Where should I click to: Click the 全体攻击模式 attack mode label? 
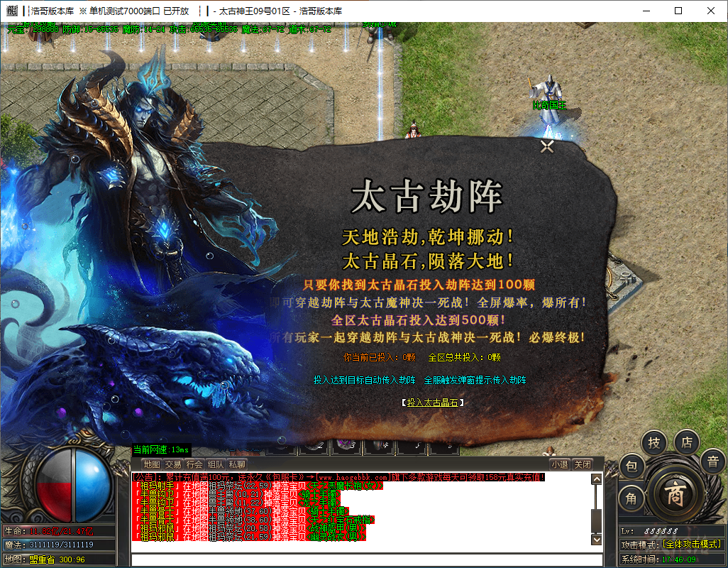pyautogui.click(x=692, y=544)
